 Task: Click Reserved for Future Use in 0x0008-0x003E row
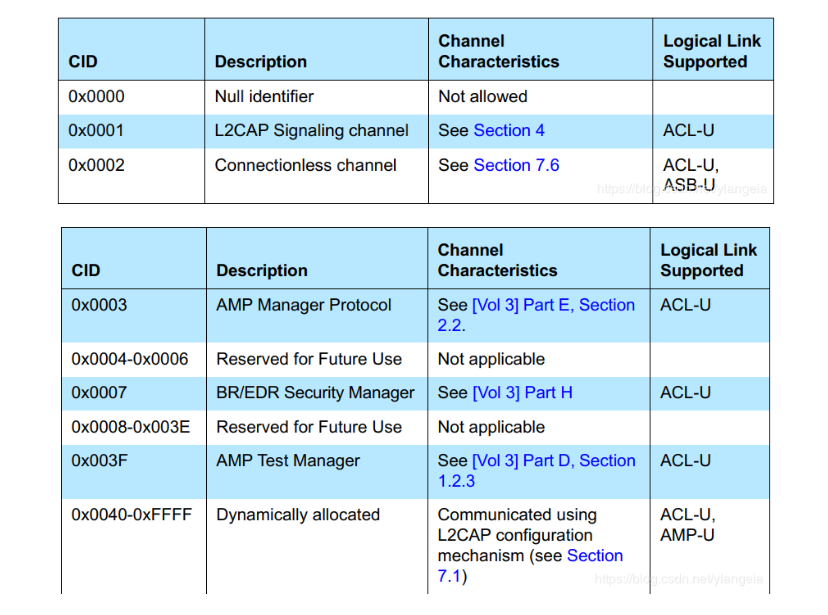coord(309,427)
